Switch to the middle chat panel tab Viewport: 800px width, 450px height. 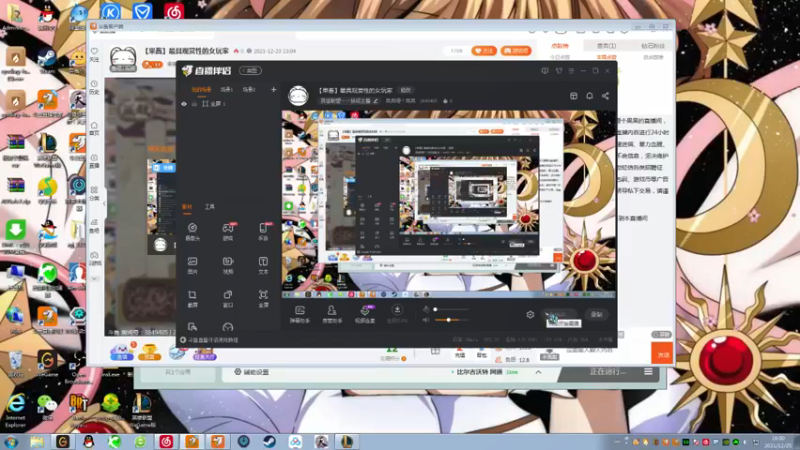coord(606,46)
